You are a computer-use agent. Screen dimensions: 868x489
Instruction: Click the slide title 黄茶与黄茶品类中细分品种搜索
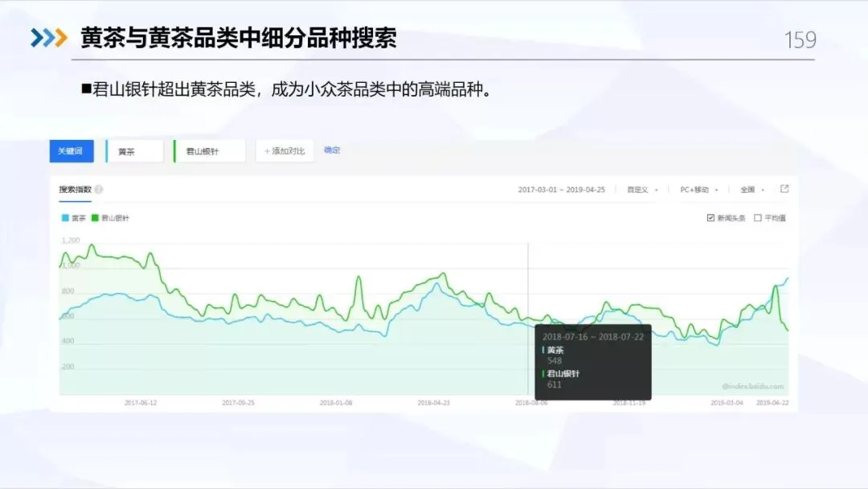point(239,39)
